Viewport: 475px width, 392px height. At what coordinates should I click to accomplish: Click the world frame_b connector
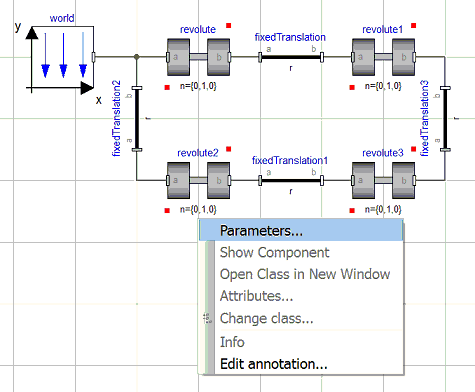(x=94, y=57)
